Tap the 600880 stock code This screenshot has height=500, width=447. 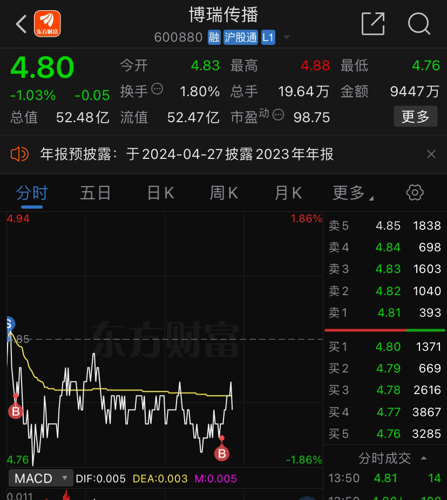click(x=178, y=37)
